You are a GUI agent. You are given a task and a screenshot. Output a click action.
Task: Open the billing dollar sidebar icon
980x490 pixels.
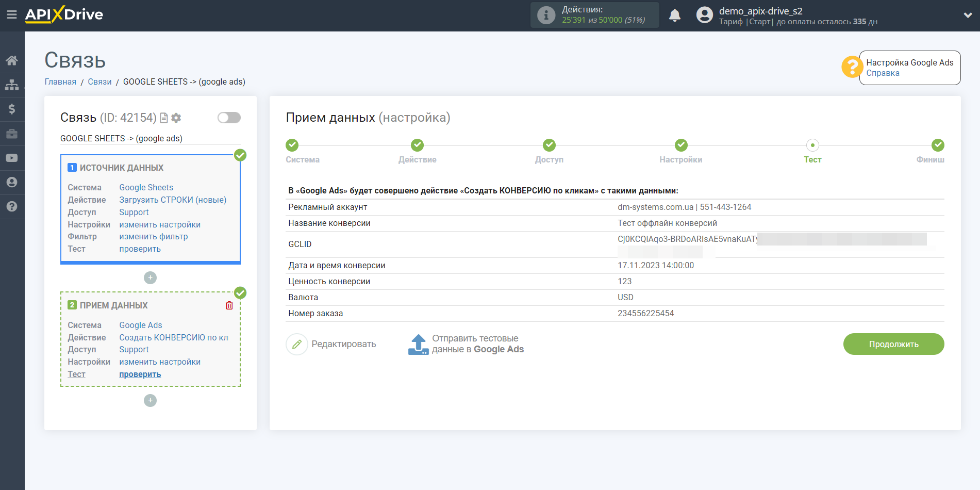(x=12, y=109)
